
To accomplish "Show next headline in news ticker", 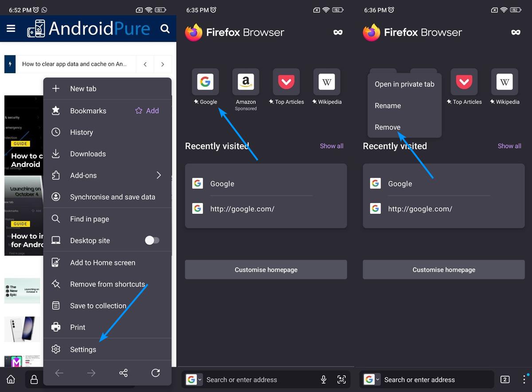I will pyautogui.click(x=163, y=64).
